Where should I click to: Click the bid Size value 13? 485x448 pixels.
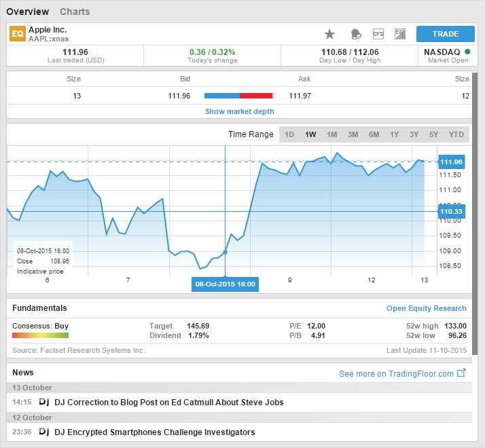[x=77, y=96]
